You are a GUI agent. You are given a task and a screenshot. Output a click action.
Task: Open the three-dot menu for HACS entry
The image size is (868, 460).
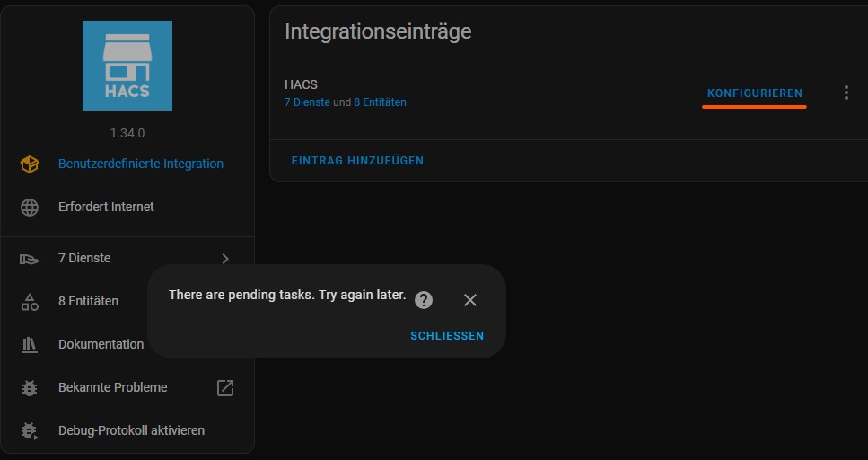click(x=846, y=93)
